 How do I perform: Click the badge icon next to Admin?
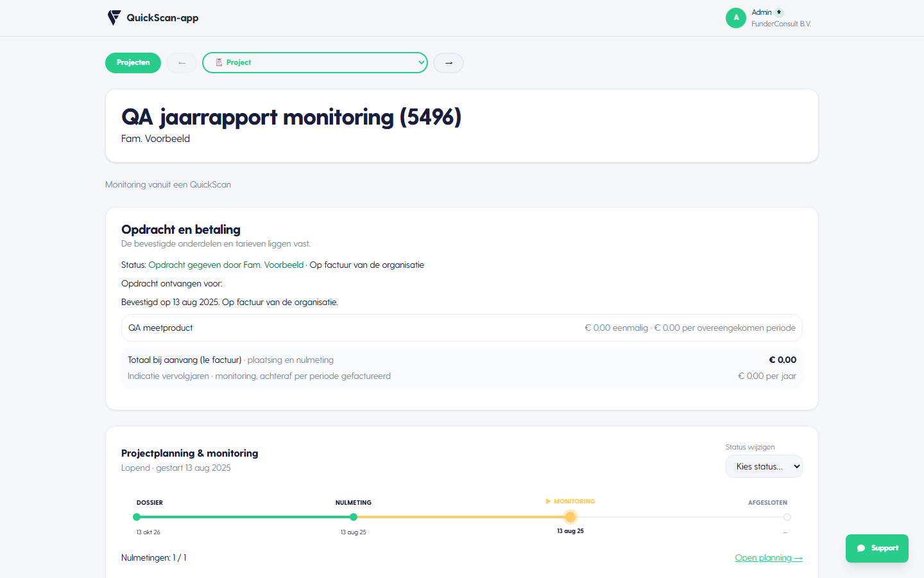(x=779, y=12)
